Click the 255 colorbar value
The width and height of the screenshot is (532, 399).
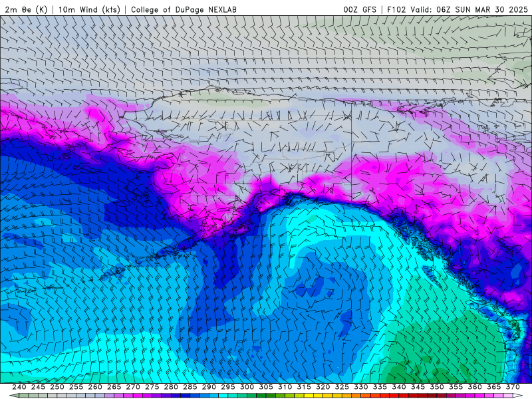(x=76, y=387)
